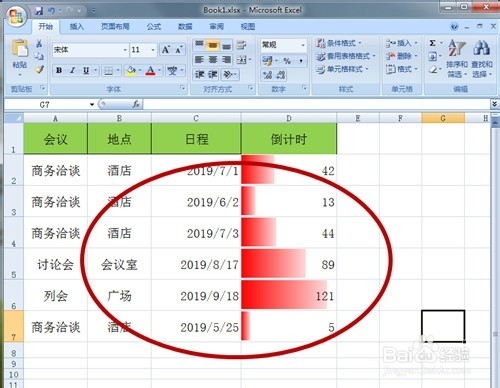This screenshot has height=388, width=500.
Task: Set bottom vertical alignment
Action: 226,45
